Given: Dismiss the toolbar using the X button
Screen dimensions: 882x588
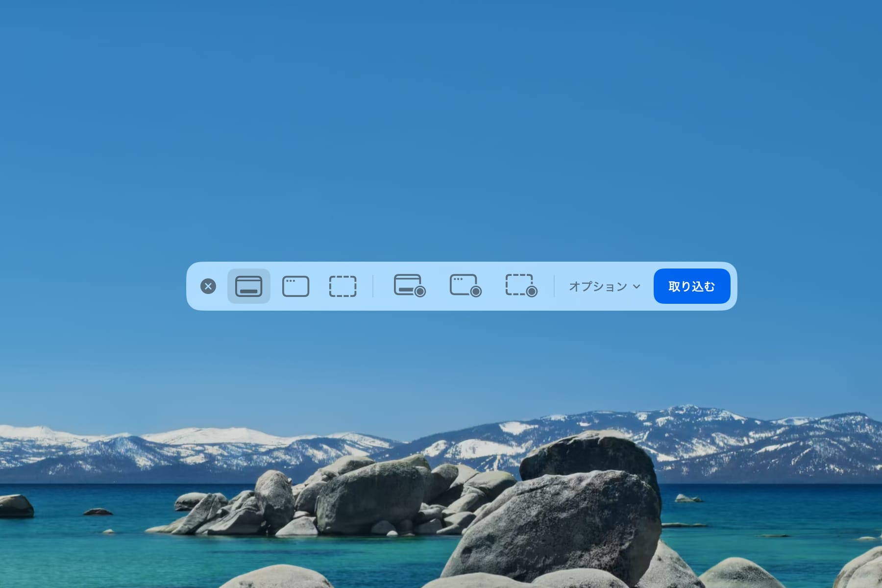Looking at the screenshot, I should click(209, 286).
